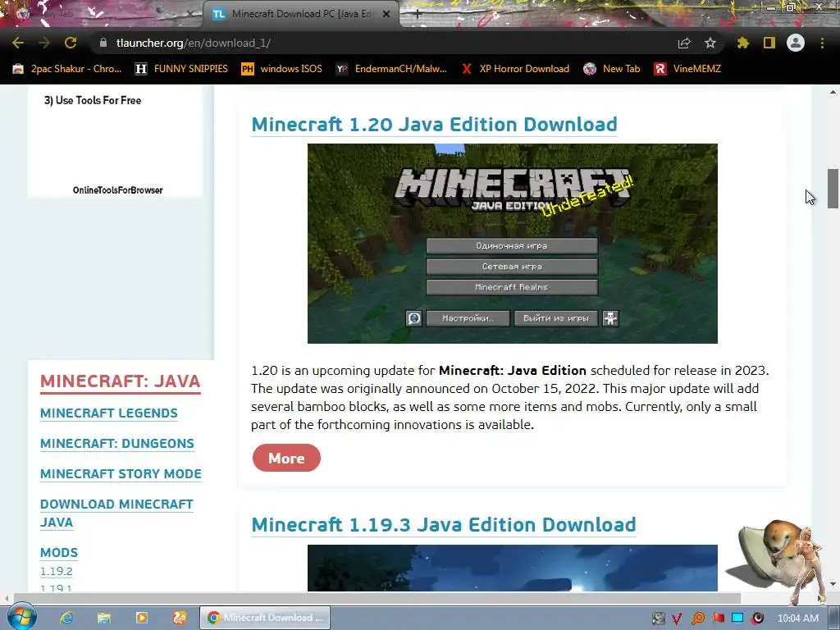This screenshot has width=840, height=630.
Task: Open the New Tab bookmark
Action: [x=611, y=69]
